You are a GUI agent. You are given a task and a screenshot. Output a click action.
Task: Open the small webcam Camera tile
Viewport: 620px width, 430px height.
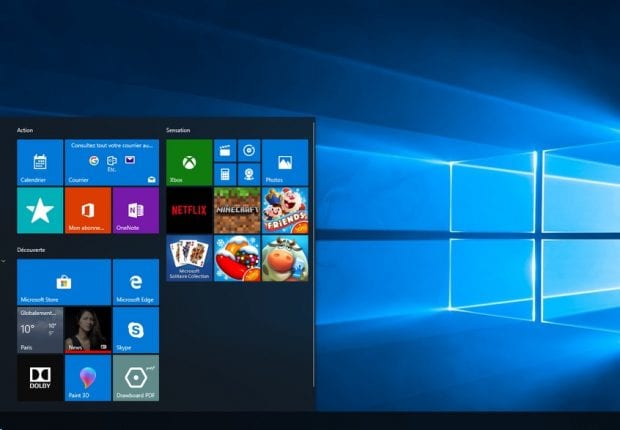[249, 174]
